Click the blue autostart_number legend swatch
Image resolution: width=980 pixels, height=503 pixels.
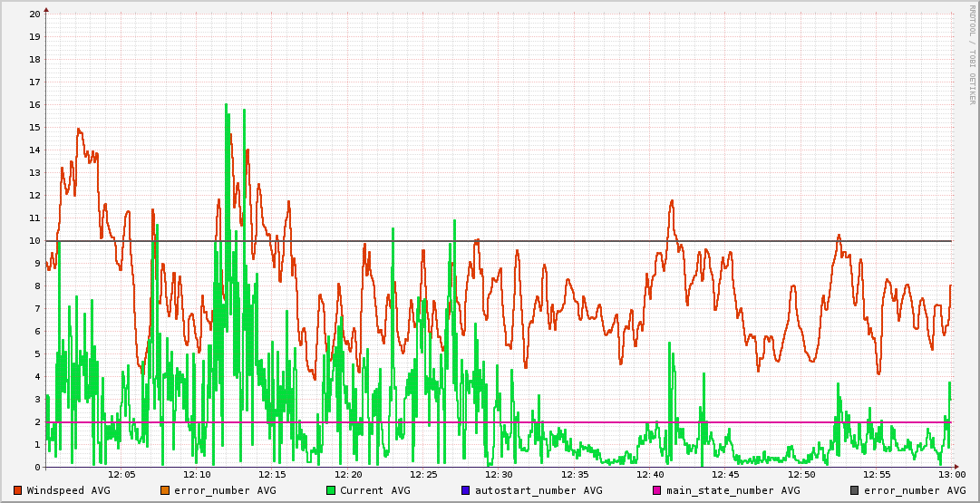(x=466, y=490)
